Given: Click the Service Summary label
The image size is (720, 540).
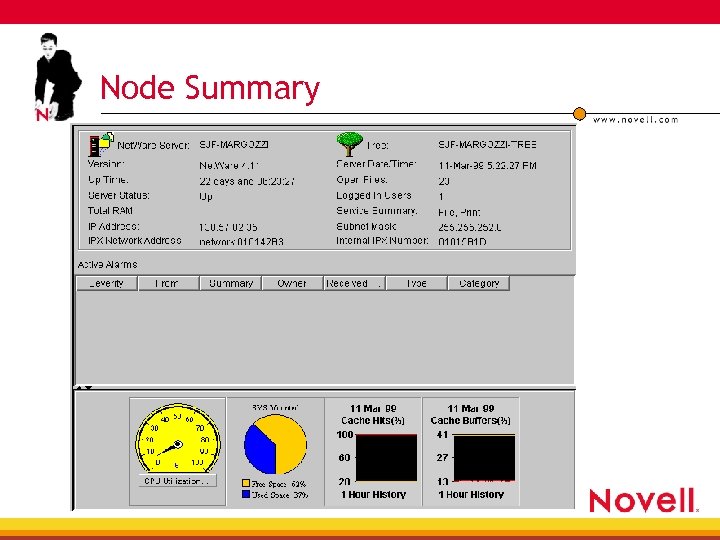Looking at the screenshot, I should tap(377, 211).
